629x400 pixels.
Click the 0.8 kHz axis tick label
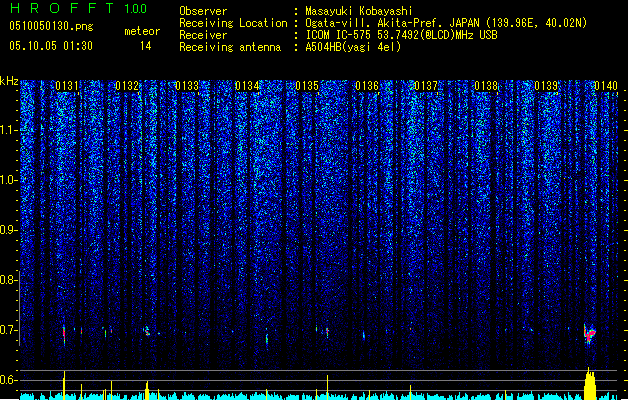(8, 280)
